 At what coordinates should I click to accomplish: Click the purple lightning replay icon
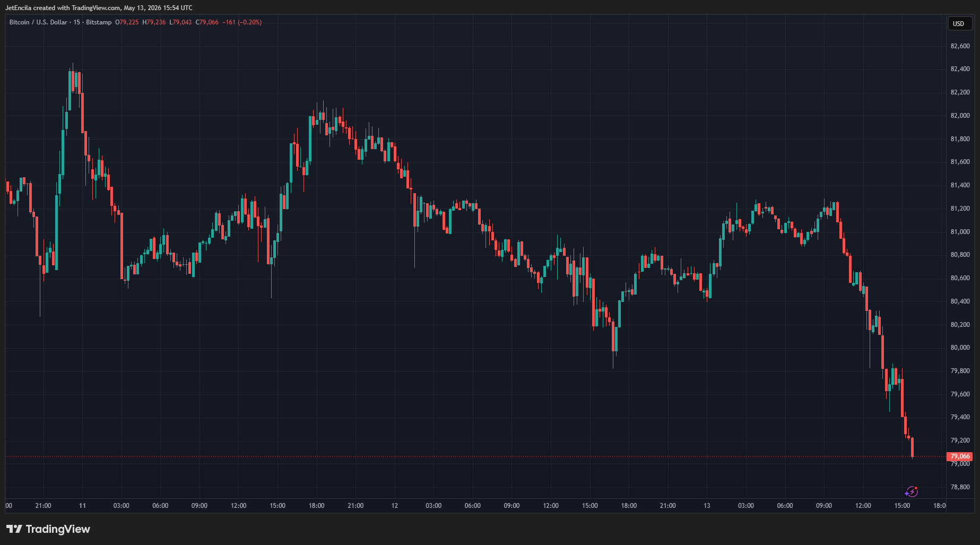coord(911,492)
